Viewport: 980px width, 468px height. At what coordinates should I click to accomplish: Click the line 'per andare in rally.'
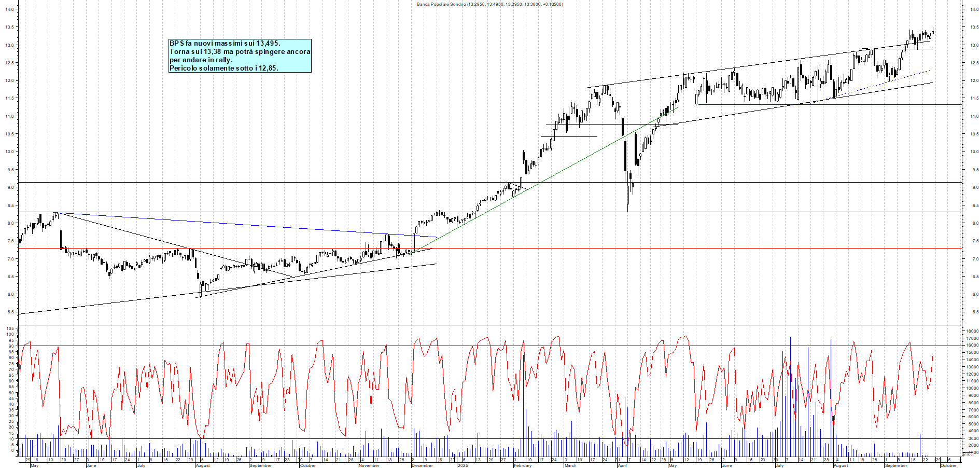(201, 60)
